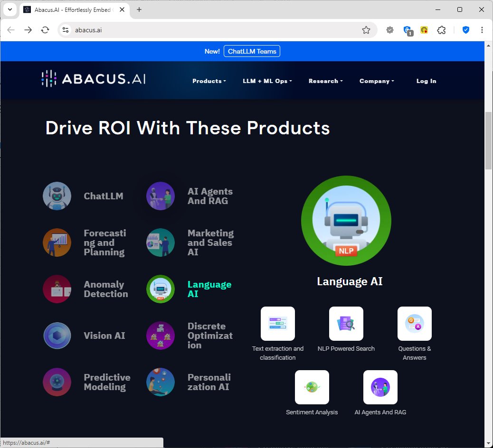Viewport: 493px width, 448px height.
Task: Click the large NLP robot image
Action: point(346,221)
